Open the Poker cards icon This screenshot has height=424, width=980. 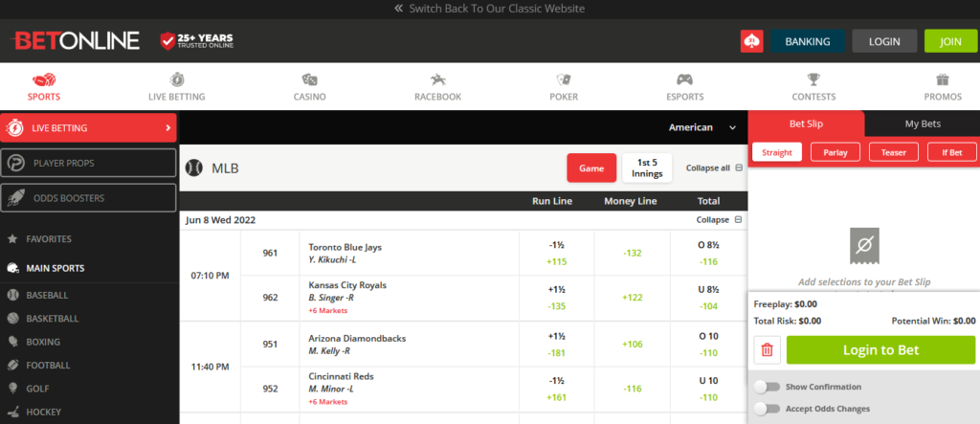(564, 80)
